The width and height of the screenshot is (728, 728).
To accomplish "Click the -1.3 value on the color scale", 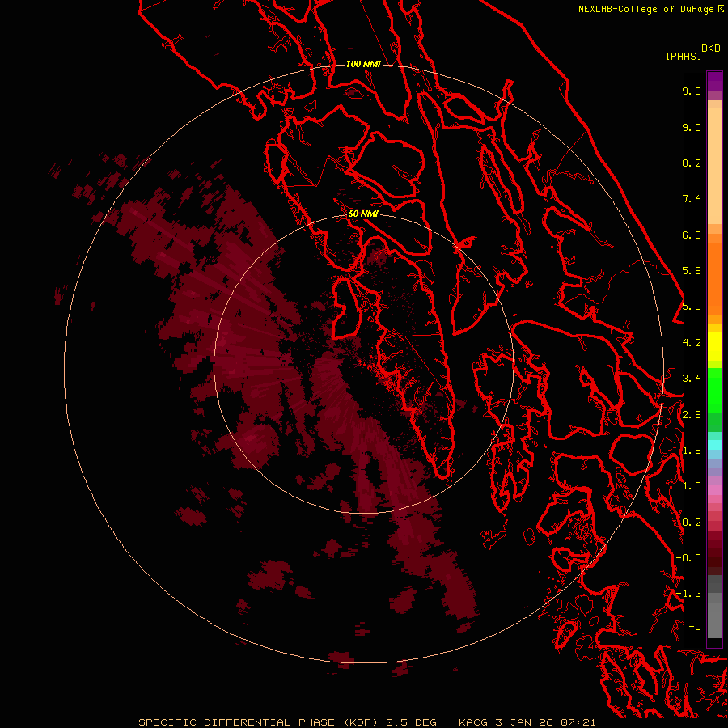I will coord(688,594).
